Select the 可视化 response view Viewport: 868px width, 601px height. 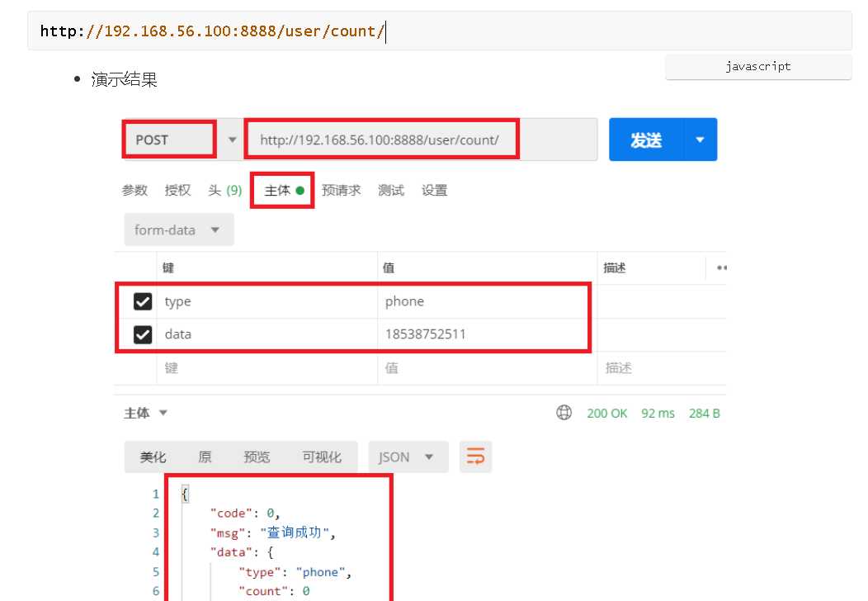point(322,457)
